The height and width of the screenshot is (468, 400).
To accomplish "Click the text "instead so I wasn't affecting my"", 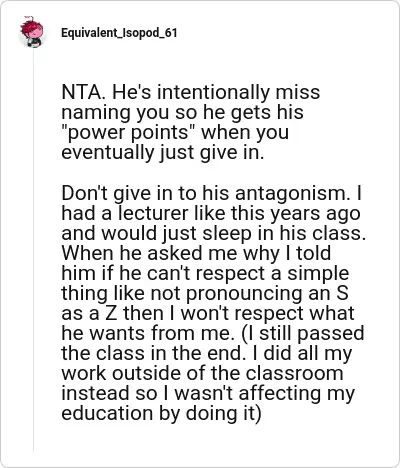I will 208,394.
